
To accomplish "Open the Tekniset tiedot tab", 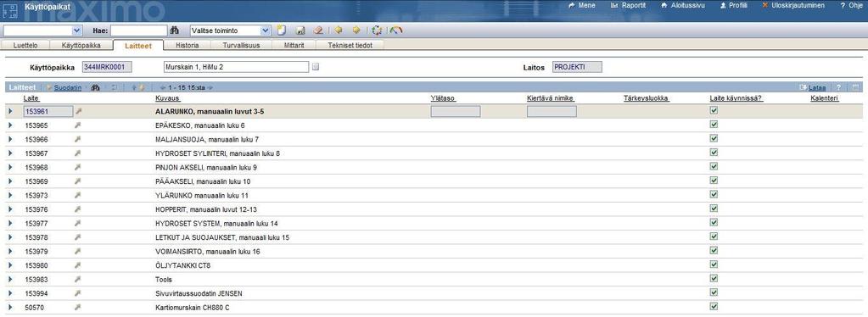I will click(x=350, y=46).
